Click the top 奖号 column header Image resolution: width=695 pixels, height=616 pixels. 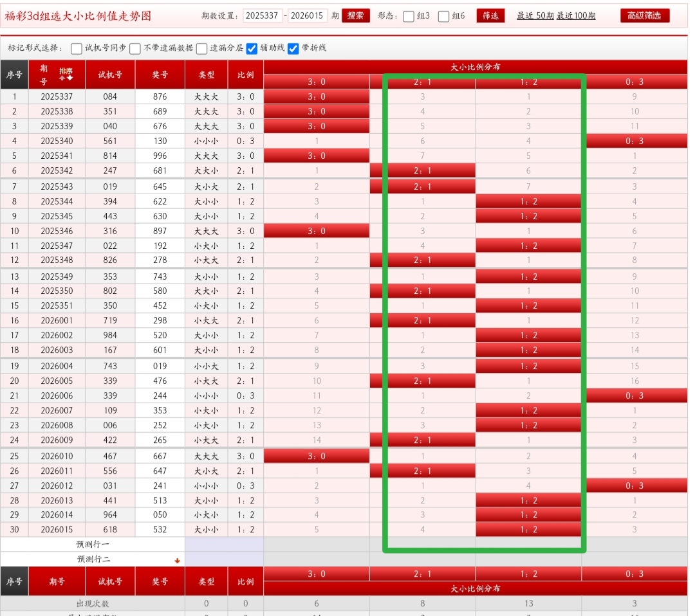pos(160,75)
